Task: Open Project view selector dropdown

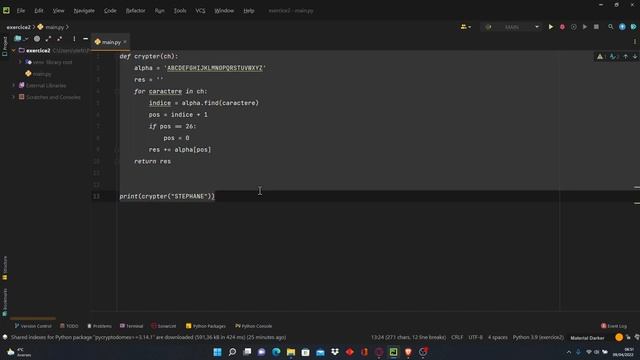Action: (21, 39)
